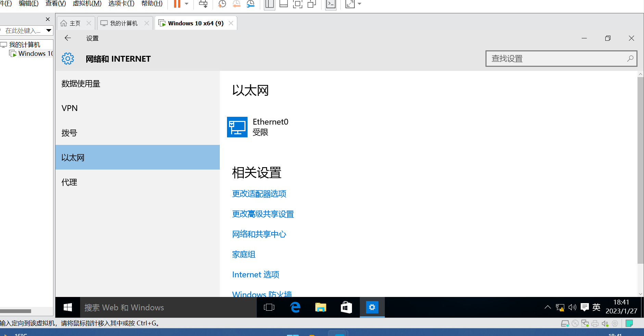
Task: Show hidden tray icons chevron
Action: click(548, 307)
